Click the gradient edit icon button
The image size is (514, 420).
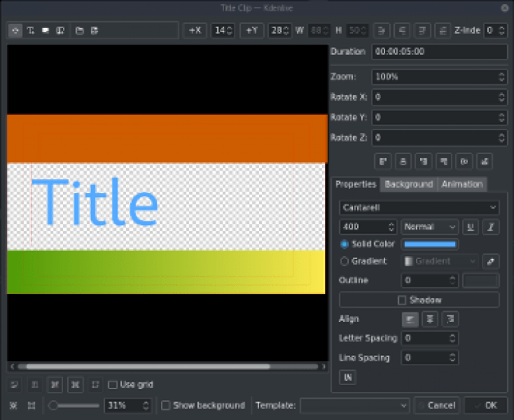tap(490, 261)
